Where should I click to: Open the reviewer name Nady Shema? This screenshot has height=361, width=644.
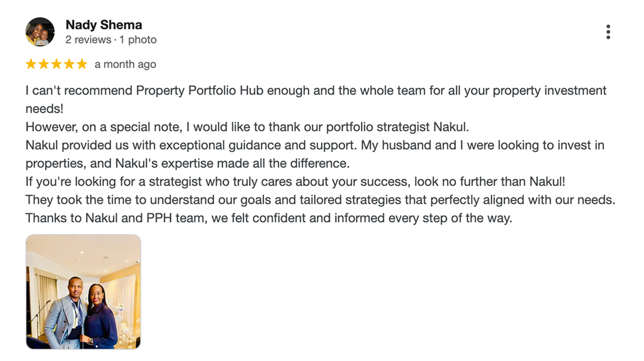pos(103,25)
